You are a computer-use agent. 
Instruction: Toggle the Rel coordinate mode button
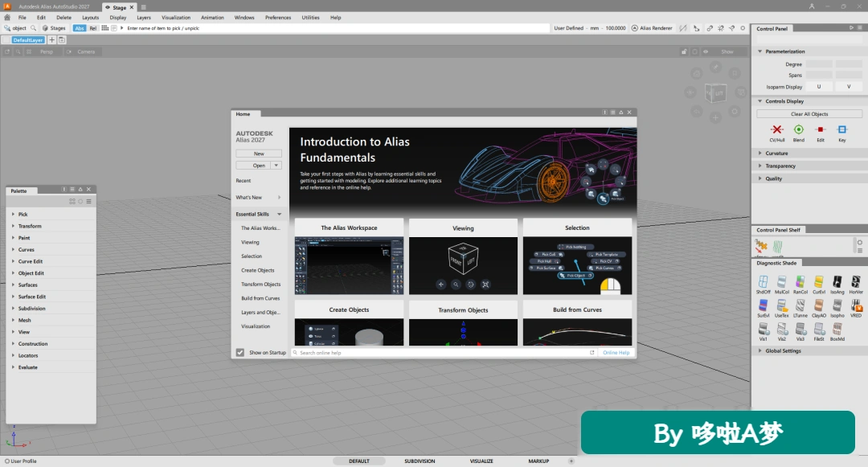tap(93, 28)
